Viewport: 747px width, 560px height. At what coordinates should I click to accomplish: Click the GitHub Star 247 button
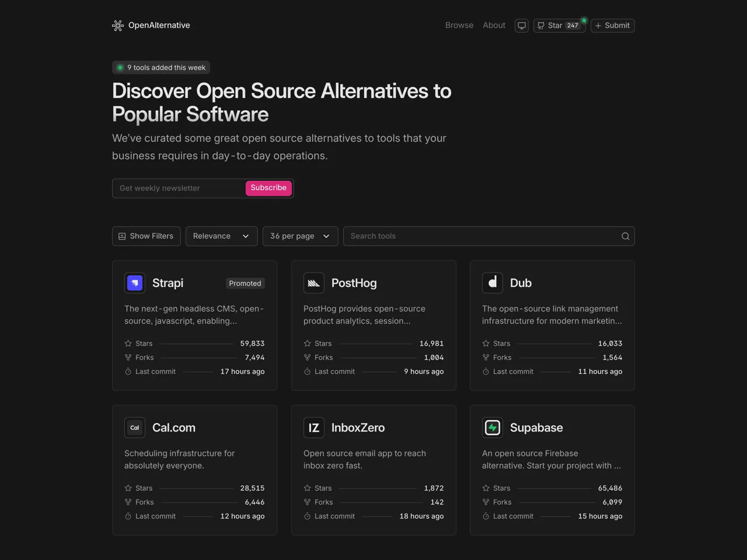coord(559,26)
